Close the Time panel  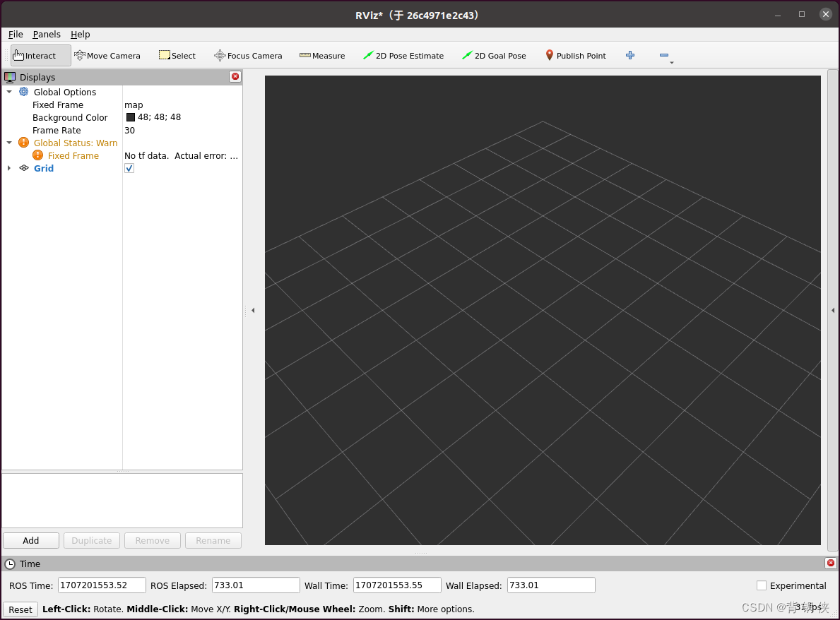click(x=830, y=564)
